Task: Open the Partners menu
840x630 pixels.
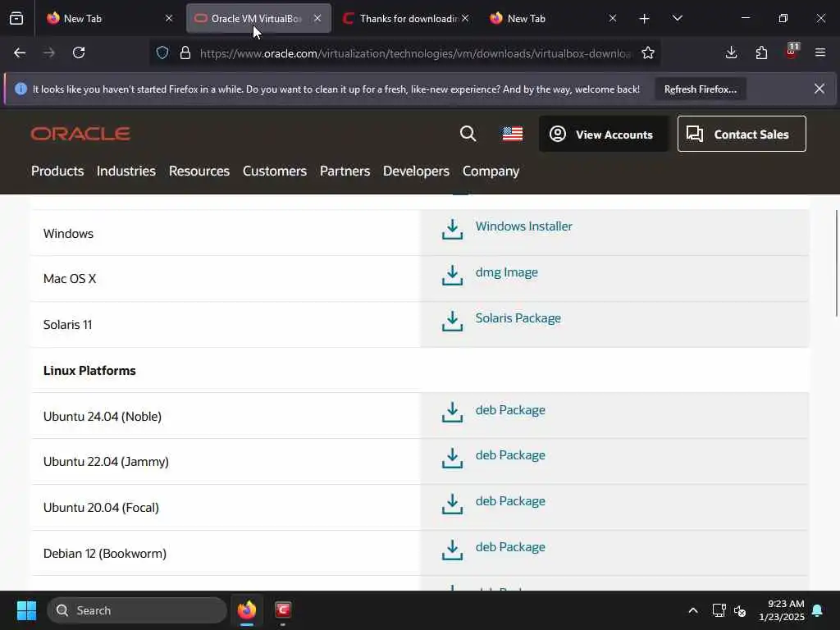Action: (x=345, y=171)
